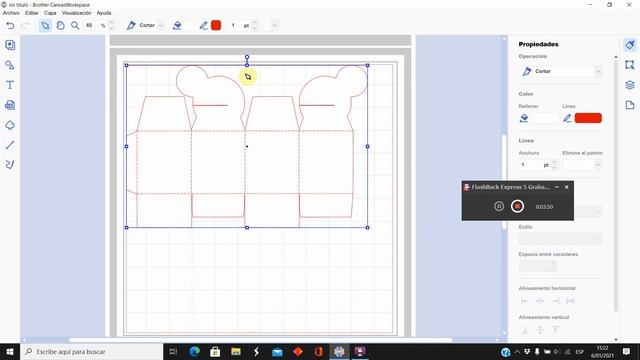Click the Rellenar fill color box

(545, 118)
